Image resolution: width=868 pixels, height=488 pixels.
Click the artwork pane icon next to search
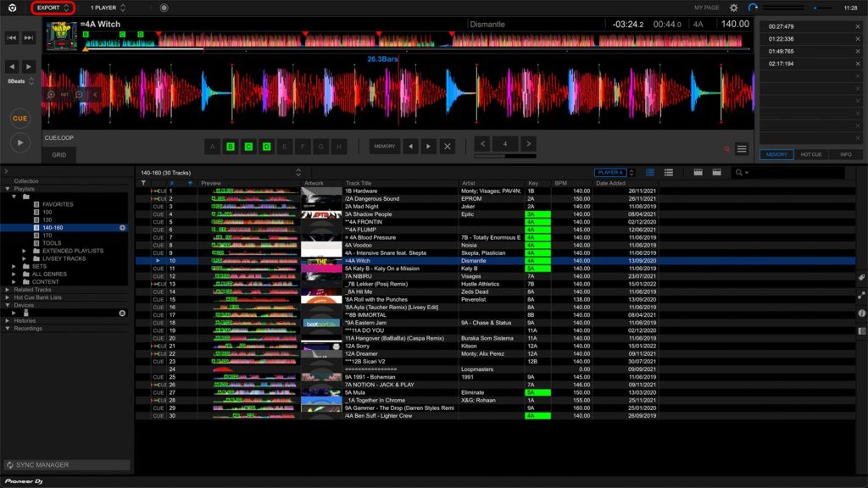719,172
